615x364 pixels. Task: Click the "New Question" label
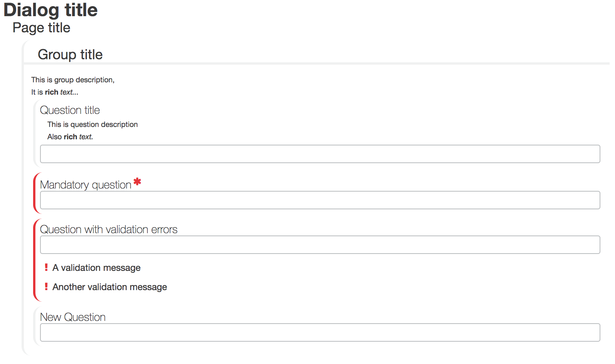coord(73,317)
